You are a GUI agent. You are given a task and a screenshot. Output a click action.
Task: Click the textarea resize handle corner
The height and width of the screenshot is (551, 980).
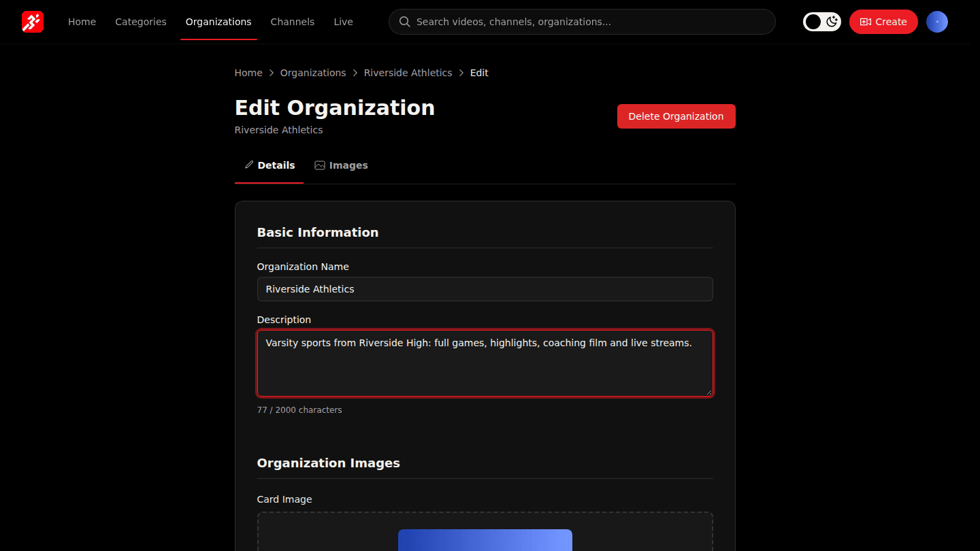point(708,392)
